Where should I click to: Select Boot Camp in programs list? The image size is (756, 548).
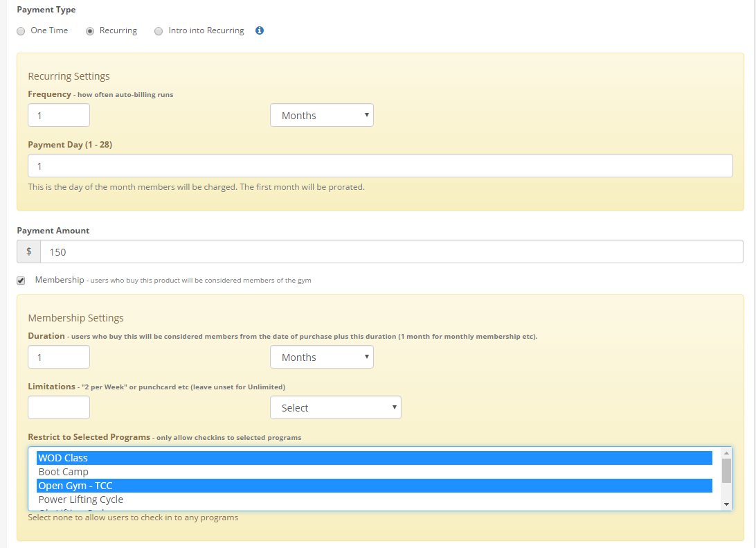pos(374,472)
